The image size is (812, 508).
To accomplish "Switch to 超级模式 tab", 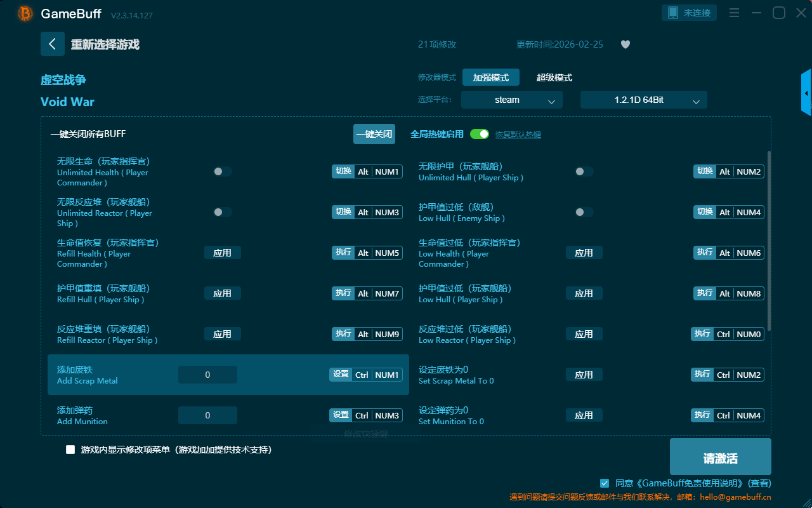I will [x=554, y=77].
